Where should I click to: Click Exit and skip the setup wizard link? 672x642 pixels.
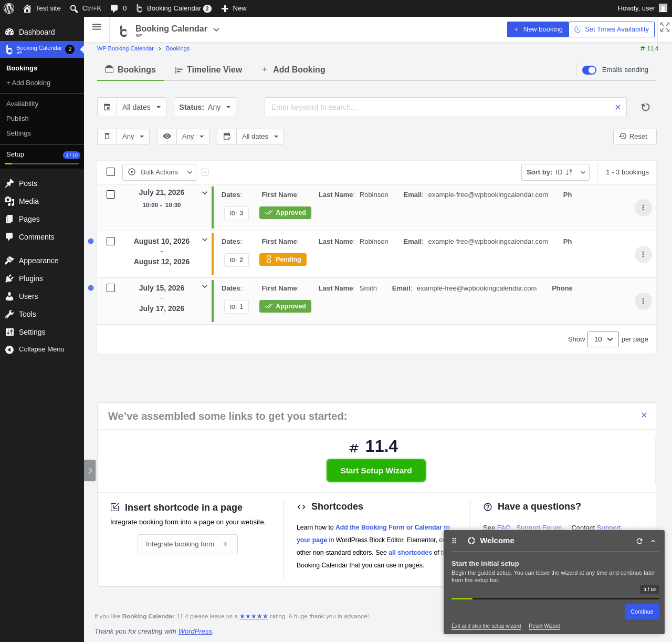pos(486,626)
